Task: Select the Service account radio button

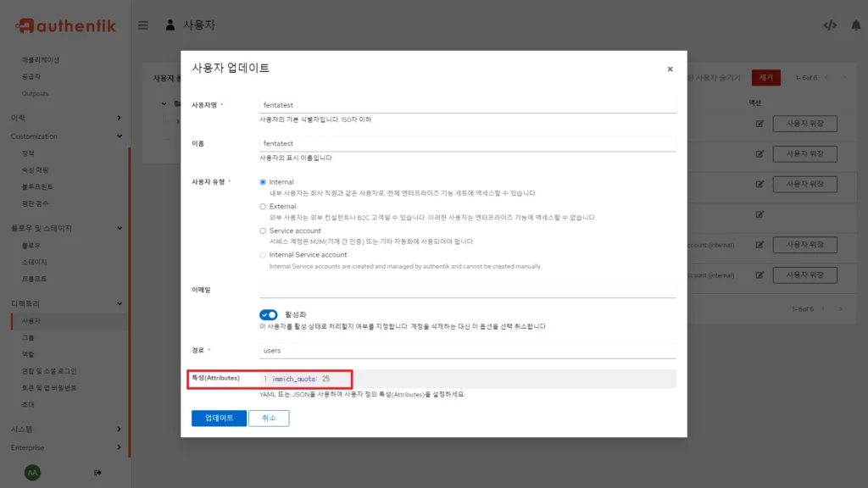Action: [264, 230]
